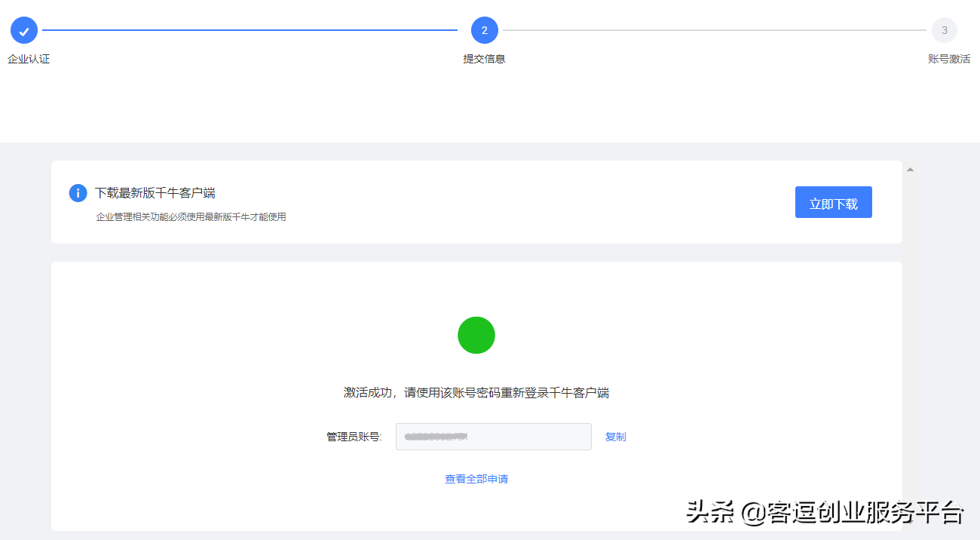Click the step 3 账号激活 circle icon
This screenshot has width=980, height=540.
pyautogui.click(x=945, y=30)
